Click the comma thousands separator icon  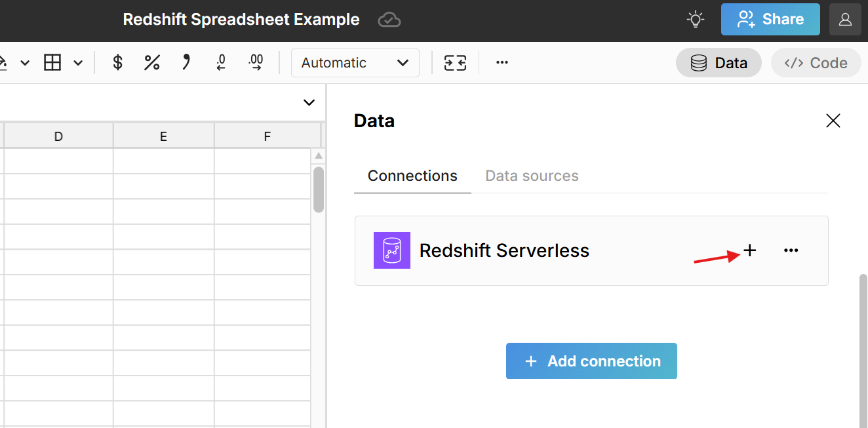186,62
